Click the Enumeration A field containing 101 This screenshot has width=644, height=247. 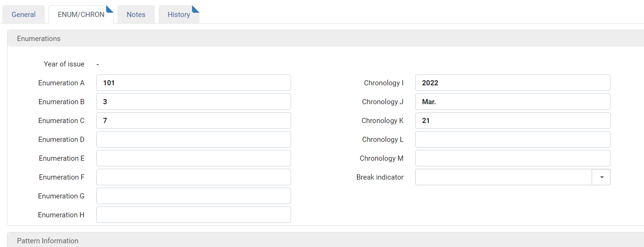click(193, 83)
